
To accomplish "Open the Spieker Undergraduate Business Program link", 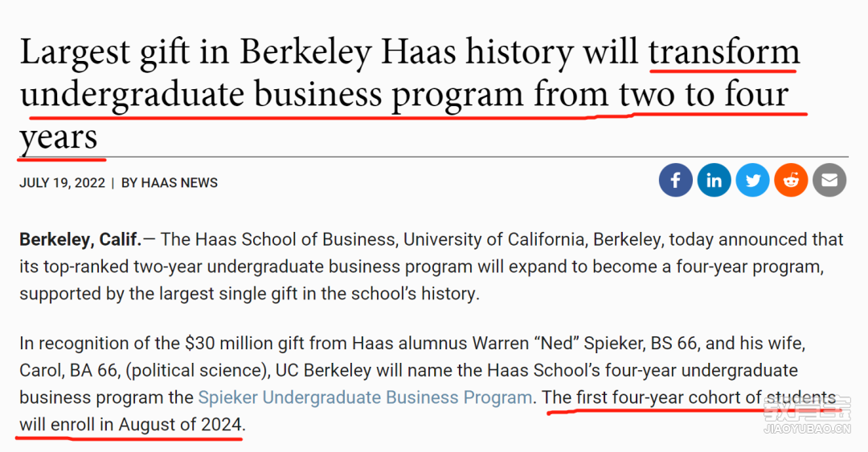I will coord(365,397).
